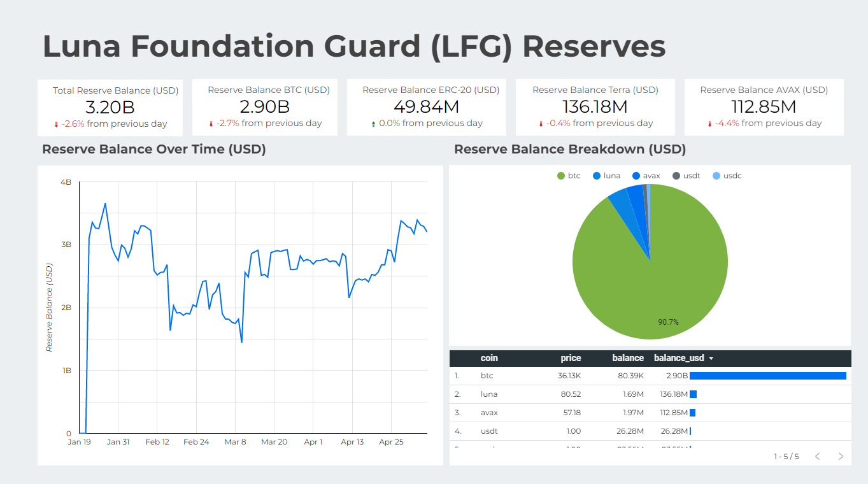Screen dimensions: 868x484
Task: Click the 1.00 usdt price cell
Action: click(x=574, y=431)
